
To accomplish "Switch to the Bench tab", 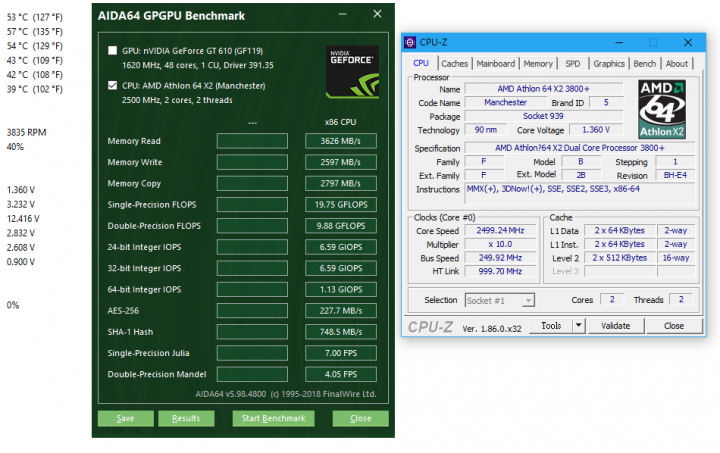I will (x=644, y=64).
